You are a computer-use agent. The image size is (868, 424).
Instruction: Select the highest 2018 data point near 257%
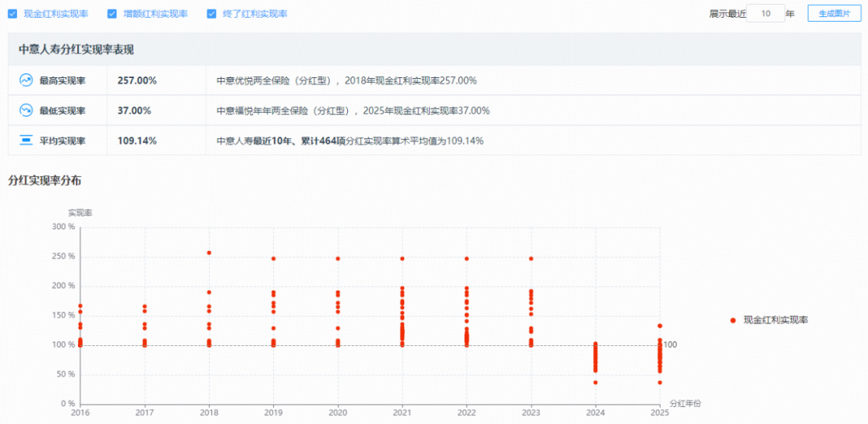[209, 253]
